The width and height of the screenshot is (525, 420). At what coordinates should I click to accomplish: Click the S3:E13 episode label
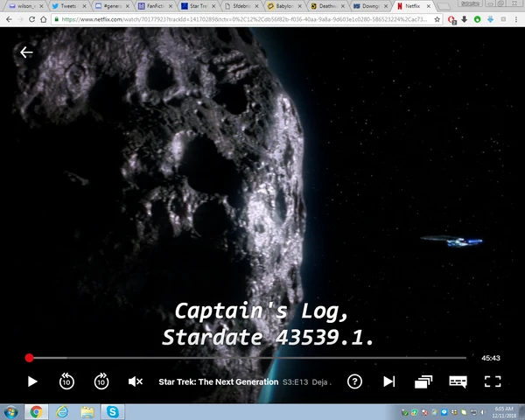click(295, 382)
